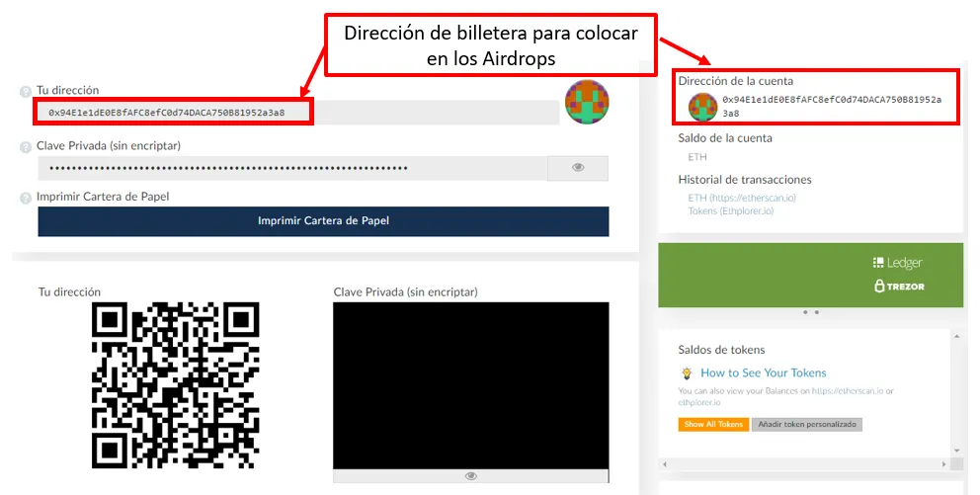Click the Historial de transacciones heading

[x=745, y=180]
